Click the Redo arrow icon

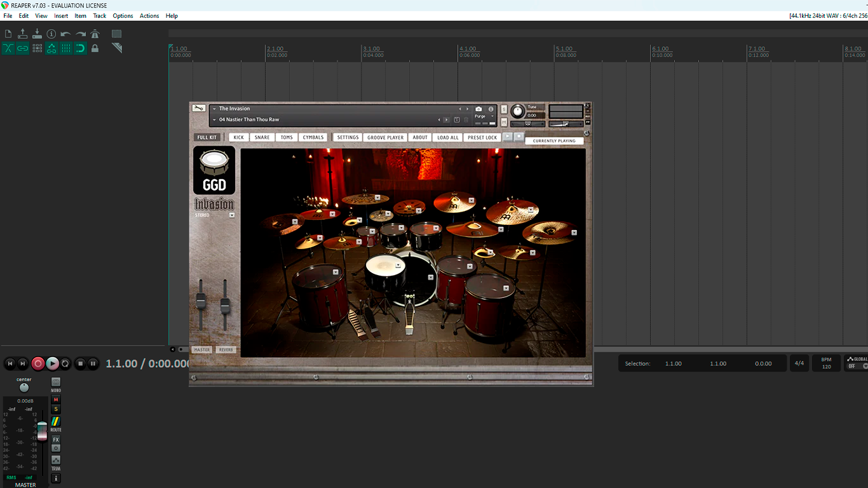[x=81, y=34]
